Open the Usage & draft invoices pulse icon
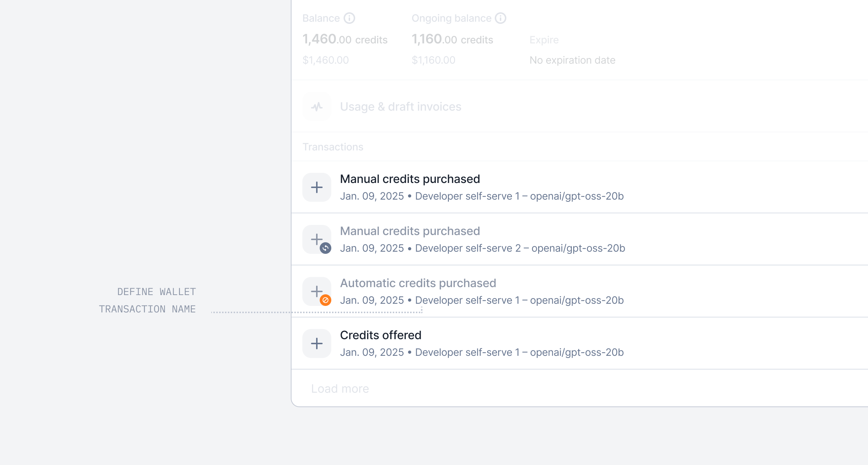The image size is (868, 465). [317, 106]
